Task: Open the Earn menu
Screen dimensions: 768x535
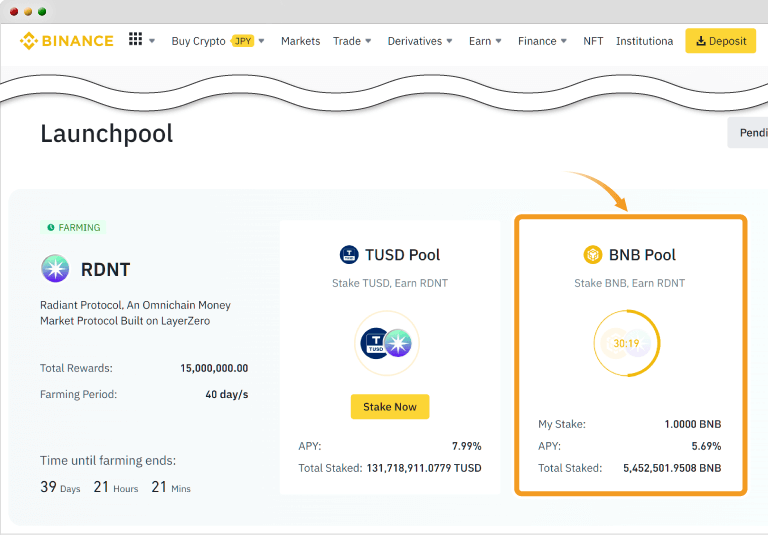Action: click(x=480, y=41)
